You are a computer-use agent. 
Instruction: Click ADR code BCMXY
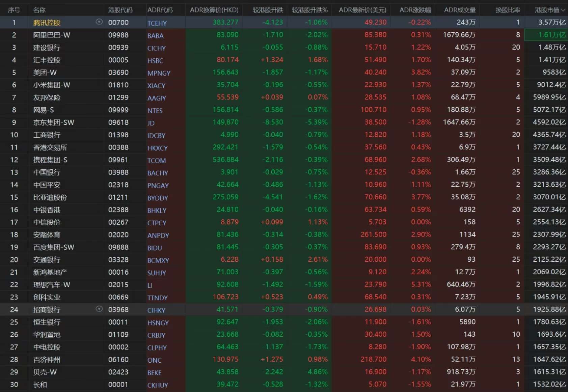(x=158, y=260)
